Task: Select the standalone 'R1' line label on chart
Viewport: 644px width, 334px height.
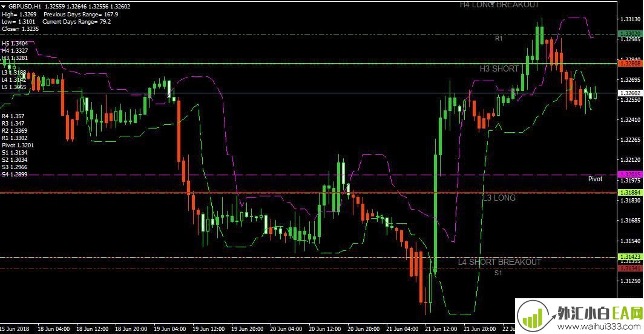Action: (x=499, y=38)
